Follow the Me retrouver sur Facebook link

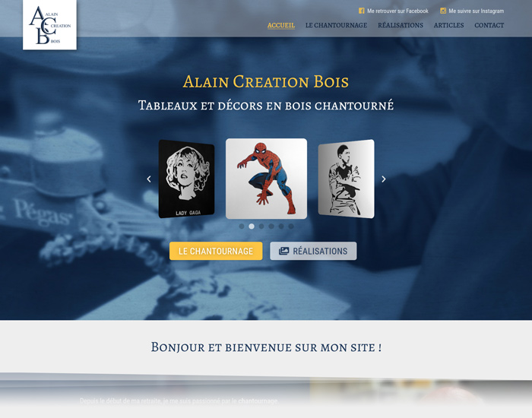coord(397,11)
